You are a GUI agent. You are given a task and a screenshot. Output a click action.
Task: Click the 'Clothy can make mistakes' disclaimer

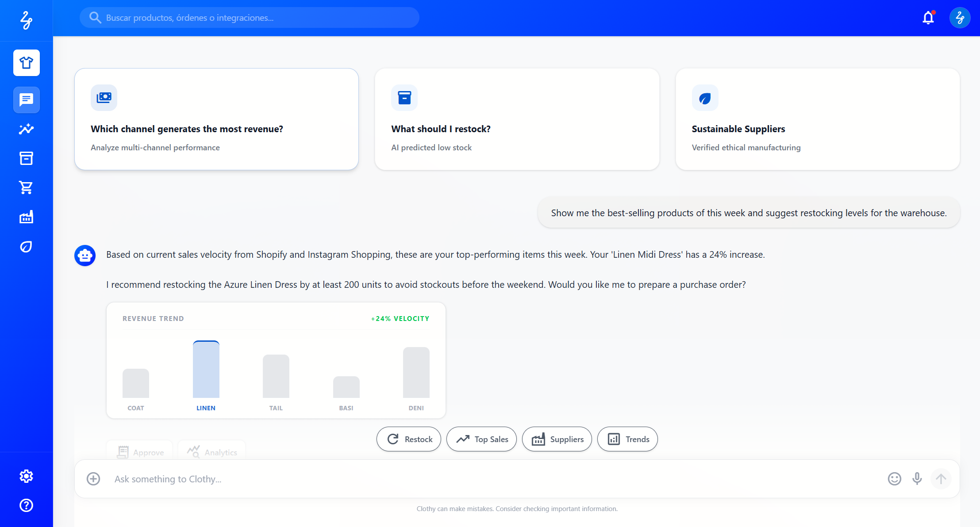517,509
